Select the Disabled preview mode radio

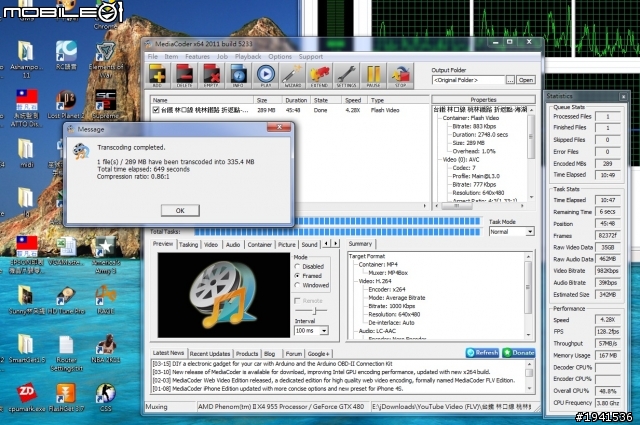pyautogui.click(x=297, y=266)
